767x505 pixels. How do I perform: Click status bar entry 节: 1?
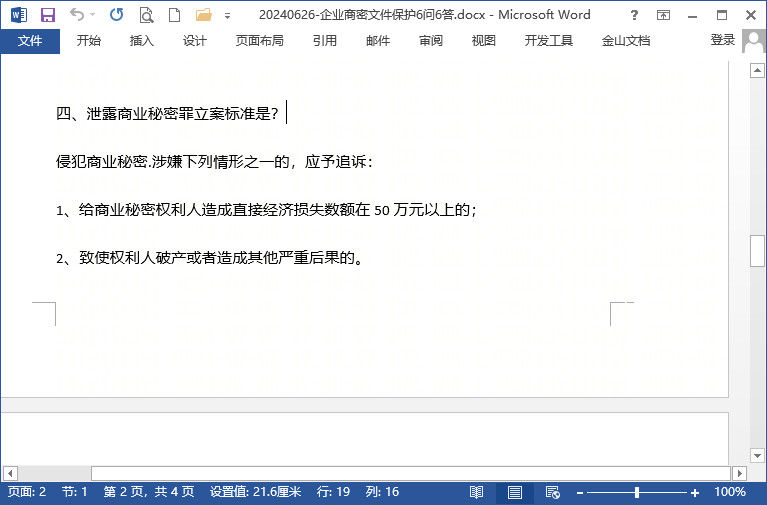tap(74, 492)
